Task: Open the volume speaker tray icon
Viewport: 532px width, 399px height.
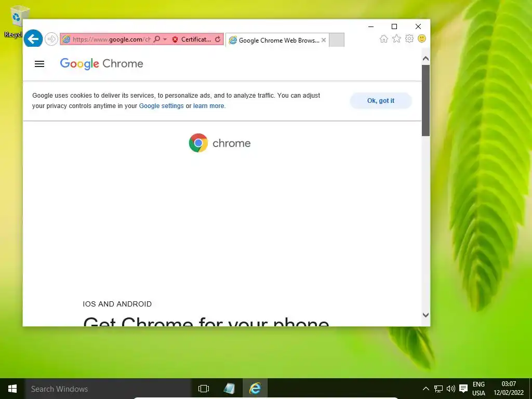Action: click(x=451, y=389)
